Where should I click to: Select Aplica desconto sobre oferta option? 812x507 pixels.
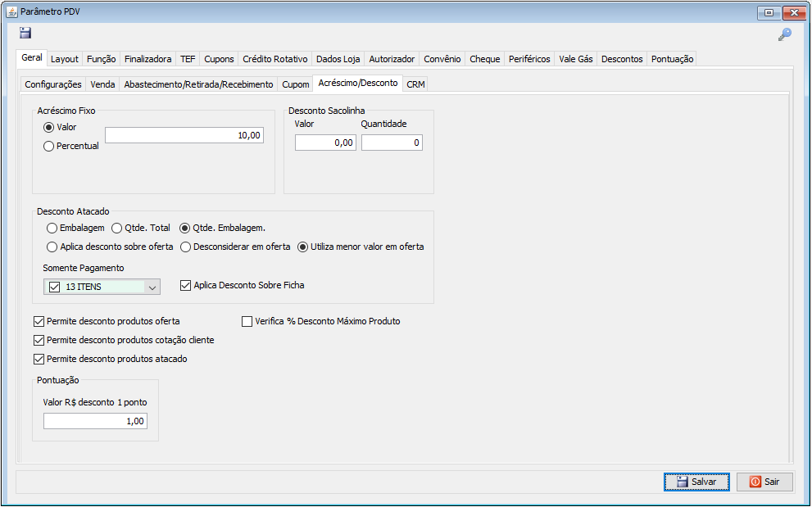(52, 247)
